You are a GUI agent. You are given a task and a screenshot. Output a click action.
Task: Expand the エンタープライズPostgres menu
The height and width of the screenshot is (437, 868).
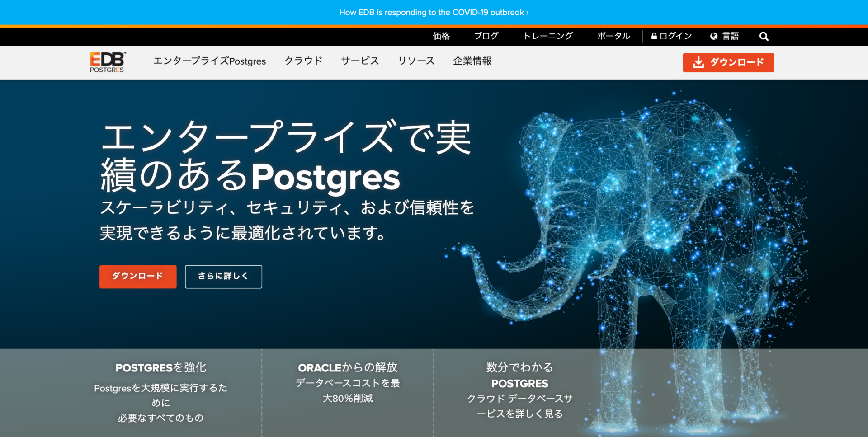pyautogui.click(x=210, y=61)
